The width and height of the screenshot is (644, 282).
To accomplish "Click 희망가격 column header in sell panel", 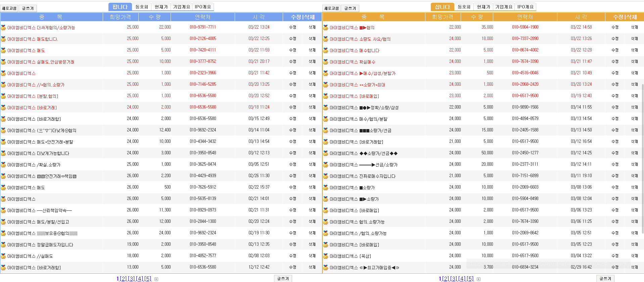I will 120,17.
